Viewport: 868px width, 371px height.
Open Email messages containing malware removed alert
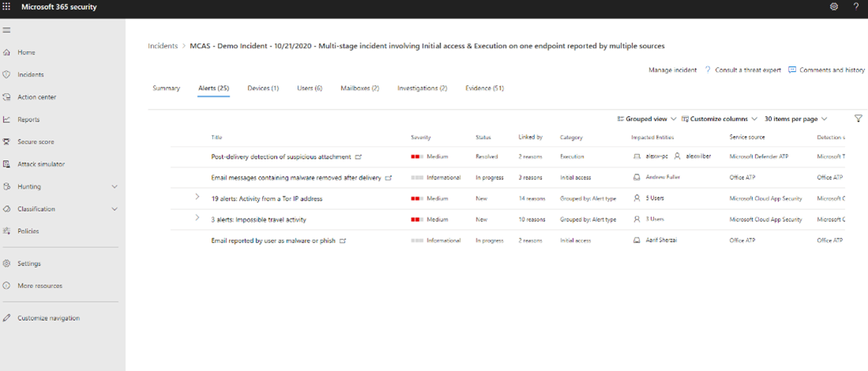coord(296,178)
